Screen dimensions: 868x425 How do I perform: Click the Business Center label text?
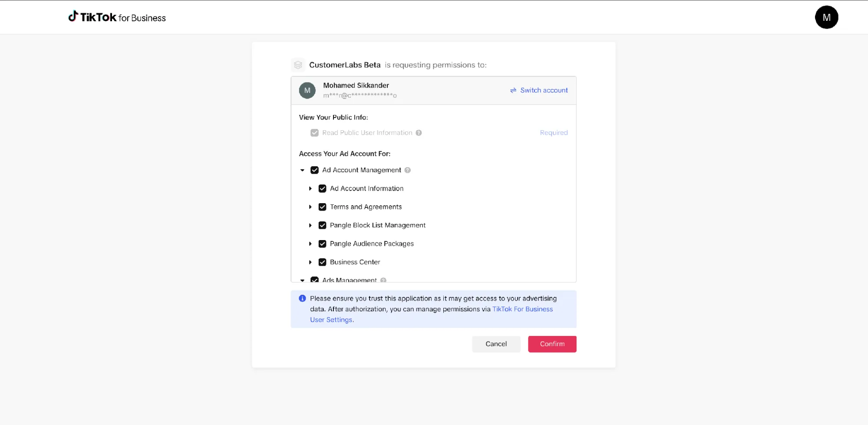point(355,262)
